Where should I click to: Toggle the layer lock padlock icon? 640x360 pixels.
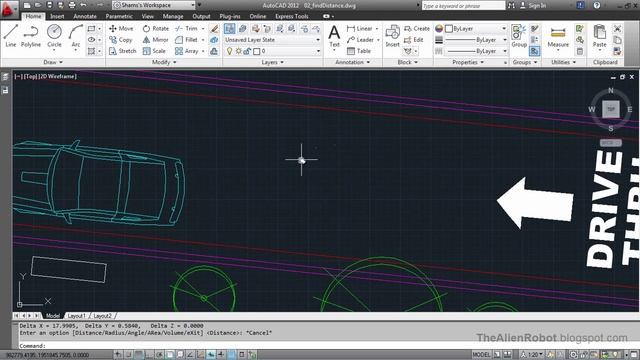click(x=247, y=51)
